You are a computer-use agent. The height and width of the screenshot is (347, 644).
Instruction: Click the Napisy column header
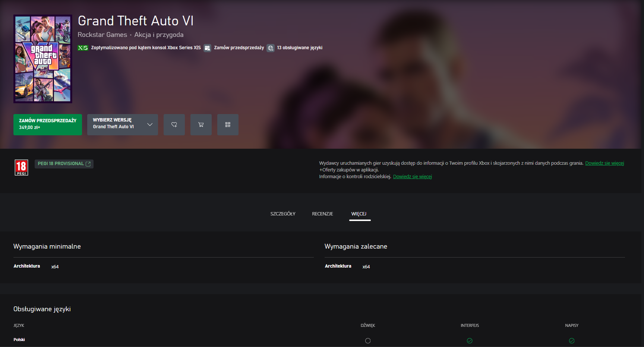[572, 325]
